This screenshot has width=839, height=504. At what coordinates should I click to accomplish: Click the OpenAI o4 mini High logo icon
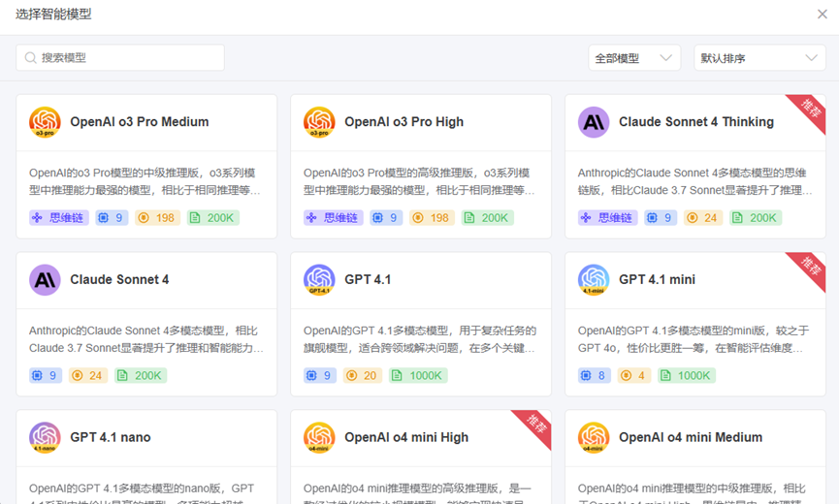tap(319, 437)
